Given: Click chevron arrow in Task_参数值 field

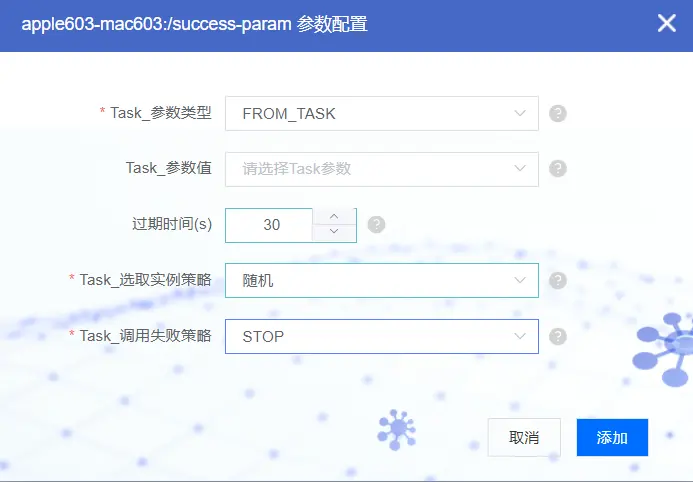Looking at the screenshot, I should click(520, 168).
